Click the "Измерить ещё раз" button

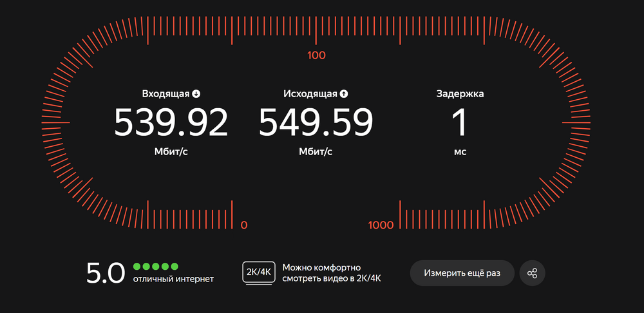point(462,273)
